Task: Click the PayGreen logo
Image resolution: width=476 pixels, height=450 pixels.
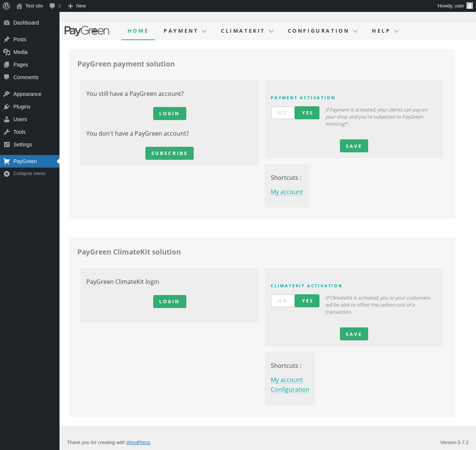Action: point(87,31)
